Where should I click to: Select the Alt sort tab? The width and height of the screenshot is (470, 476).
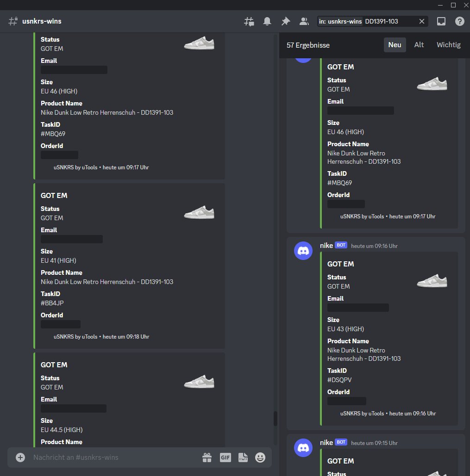pyautogui.click(x=419, y=45)
